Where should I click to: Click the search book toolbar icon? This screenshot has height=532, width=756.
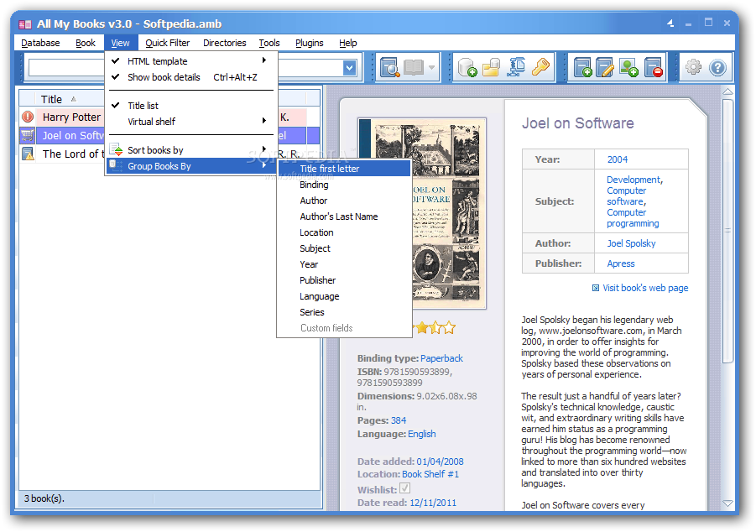389,67
